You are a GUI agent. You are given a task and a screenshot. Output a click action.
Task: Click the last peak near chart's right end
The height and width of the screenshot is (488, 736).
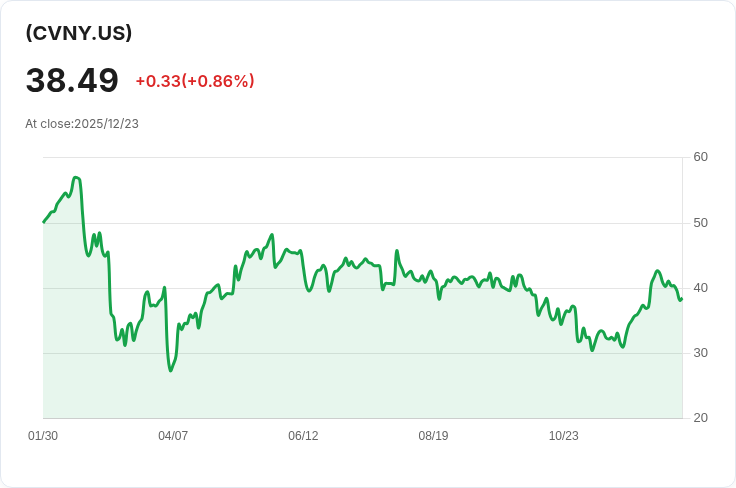pos(657,271)
